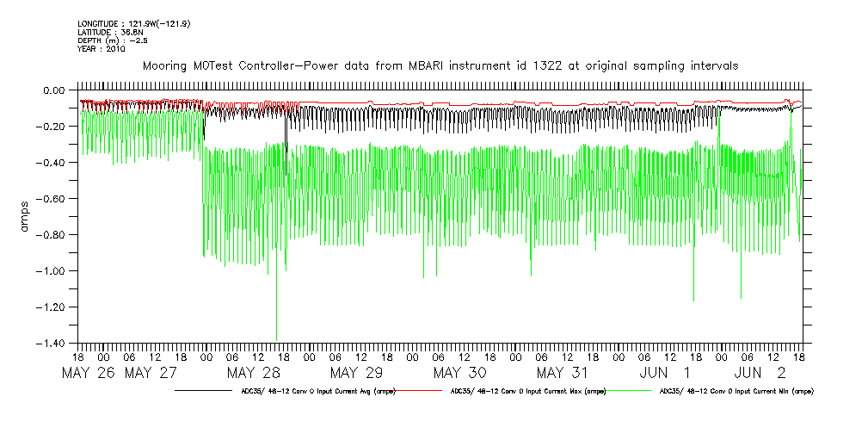Click the MAY 26 date label
Image resolution: width=868 pixels, height=434 pixels.
(89, 373)
